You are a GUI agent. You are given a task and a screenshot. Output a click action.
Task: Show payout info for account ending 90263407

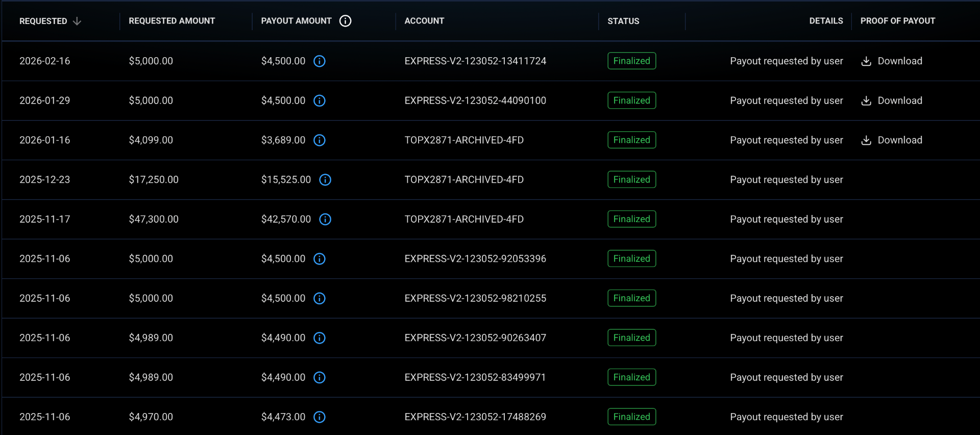[320, 338]
